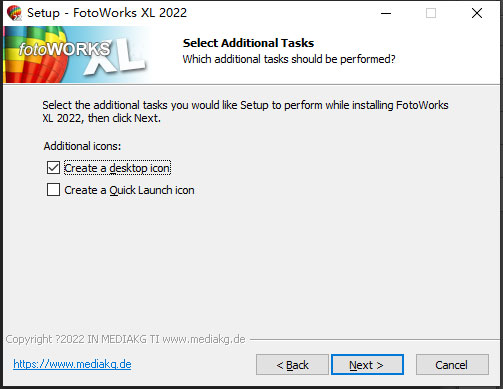Enable the Create a Quick Launch icon checkbox

[53, 190]
